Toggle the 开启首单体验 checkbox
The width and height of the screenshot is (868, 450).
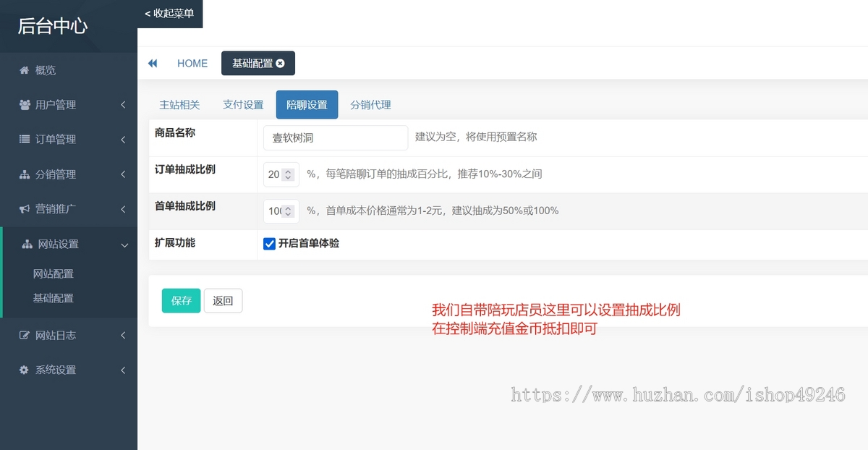point(269,244)
